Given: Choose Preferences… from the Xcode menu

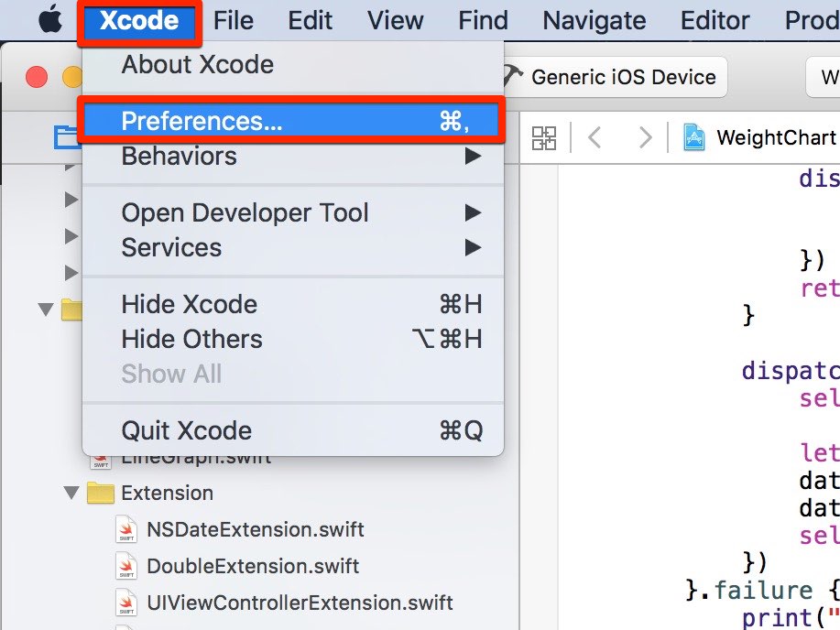Looking at the screenshot, I should 291,121.
